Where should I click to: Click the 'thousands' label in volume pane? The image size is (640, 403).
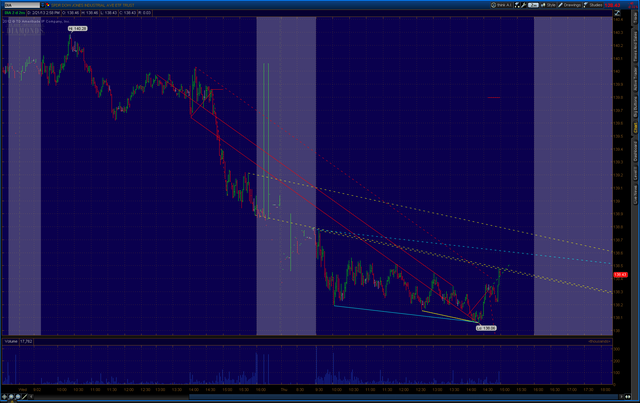(599, 341)
